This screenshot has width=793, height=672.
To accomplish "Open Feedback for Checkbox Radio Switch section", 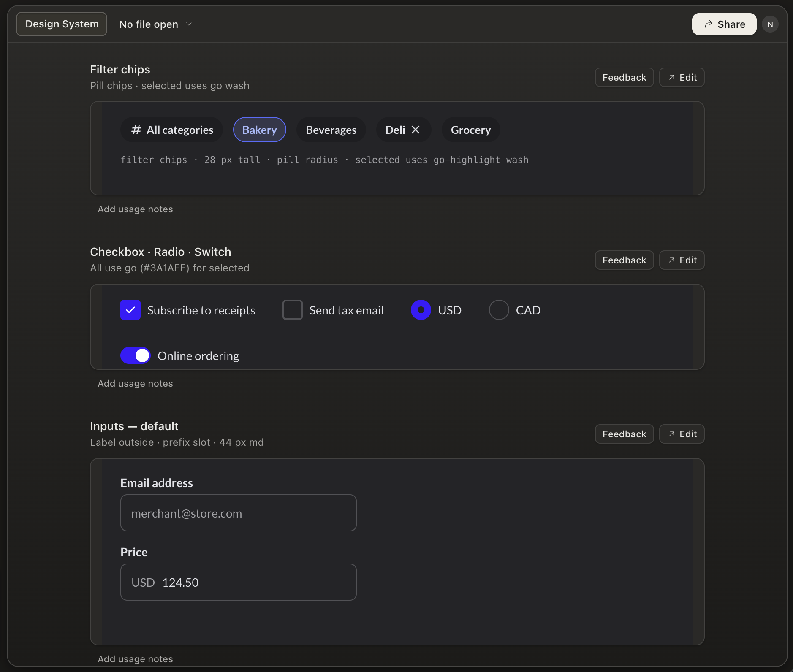I will click(x=624, y=260).
